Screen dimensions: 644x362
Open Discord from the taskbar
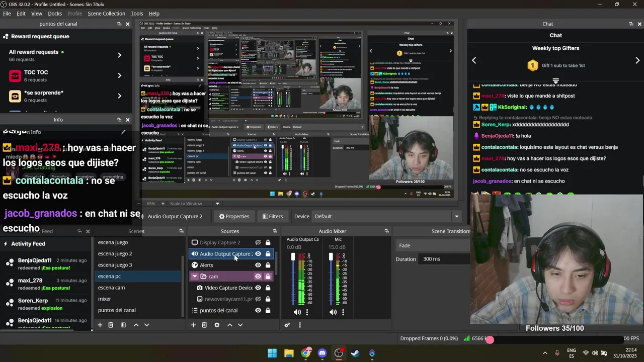click(x=322, y=353)
